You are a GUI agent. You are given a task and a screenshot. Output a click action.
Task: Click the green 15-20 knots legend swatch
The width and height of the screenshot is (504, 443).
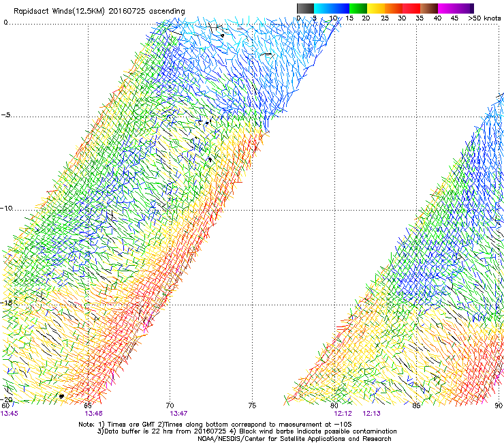(x=358, y=8)
